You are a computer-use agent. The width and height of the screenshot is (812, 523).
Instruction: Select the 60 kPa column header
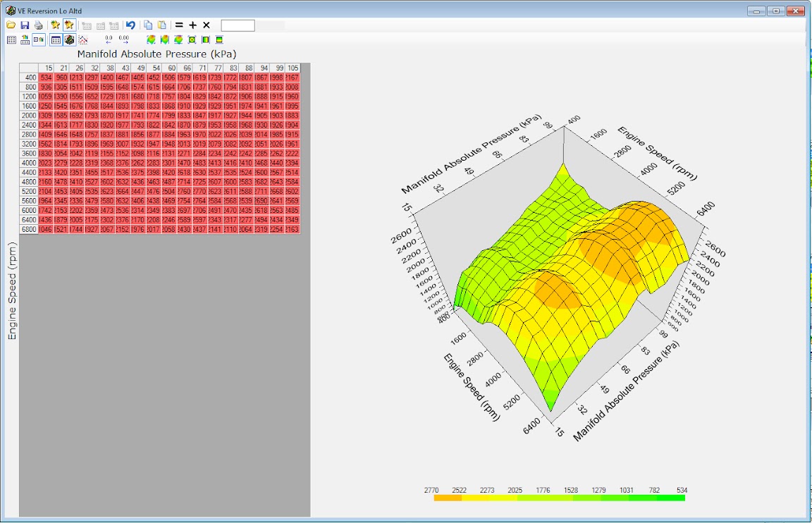169,68
